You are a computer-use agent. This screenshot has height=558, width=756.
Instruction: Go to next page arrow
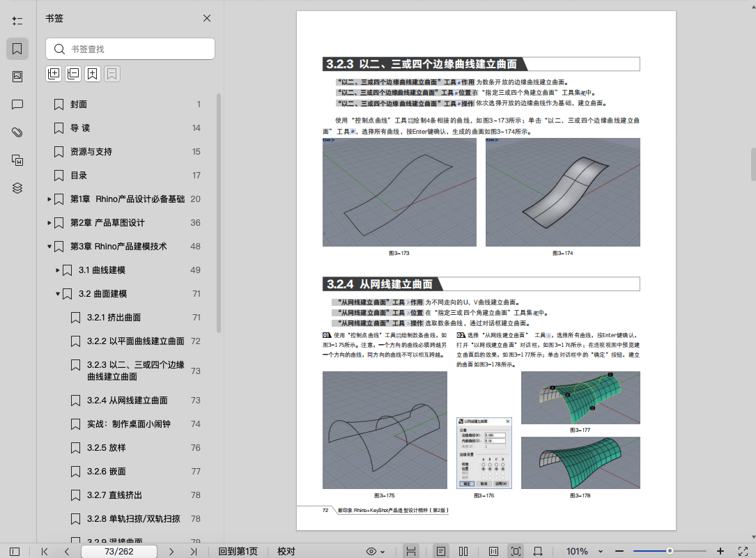pyautogui.click(x=171, y=551)
